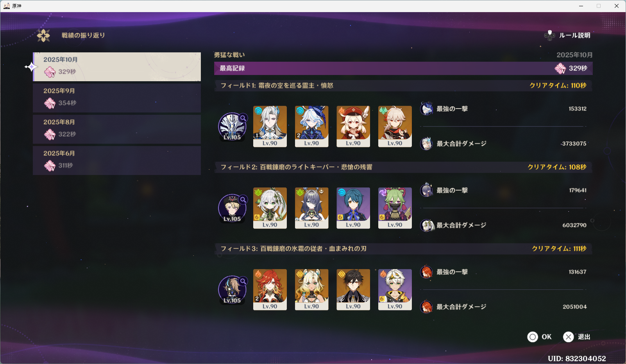The width and height of the screenshot is (626, 364).
Task: Click Zhongli's character card in Field 3
Action: (353, 290)
